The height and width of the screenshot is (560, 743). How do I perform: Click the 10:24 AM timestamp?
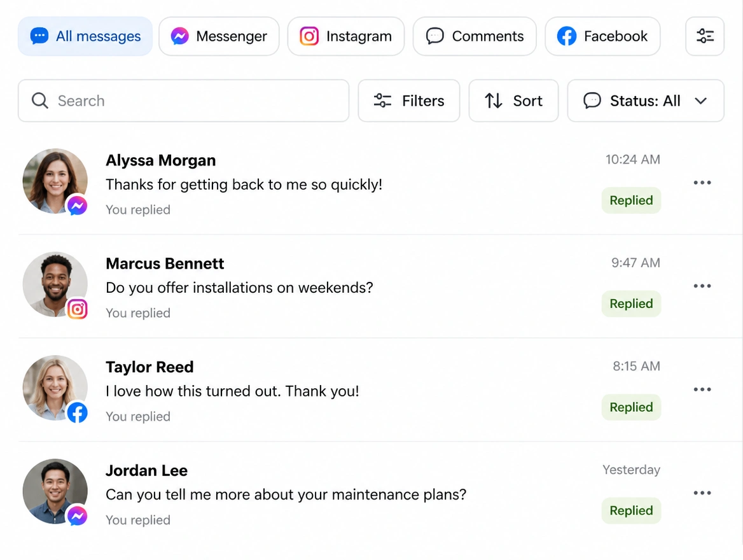(x=632, y=159)
